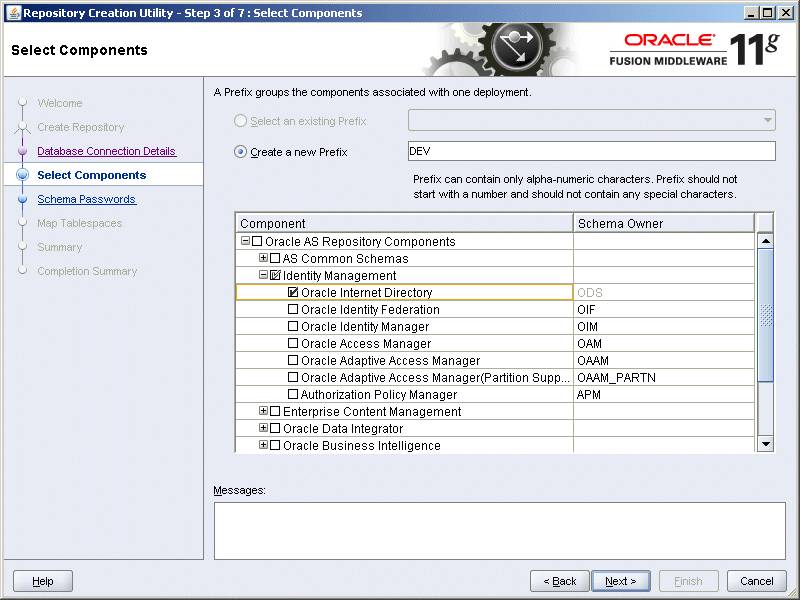This screenshot has height=600, width=800.
Task: Click the Messages text area
Action: point(499,531)
